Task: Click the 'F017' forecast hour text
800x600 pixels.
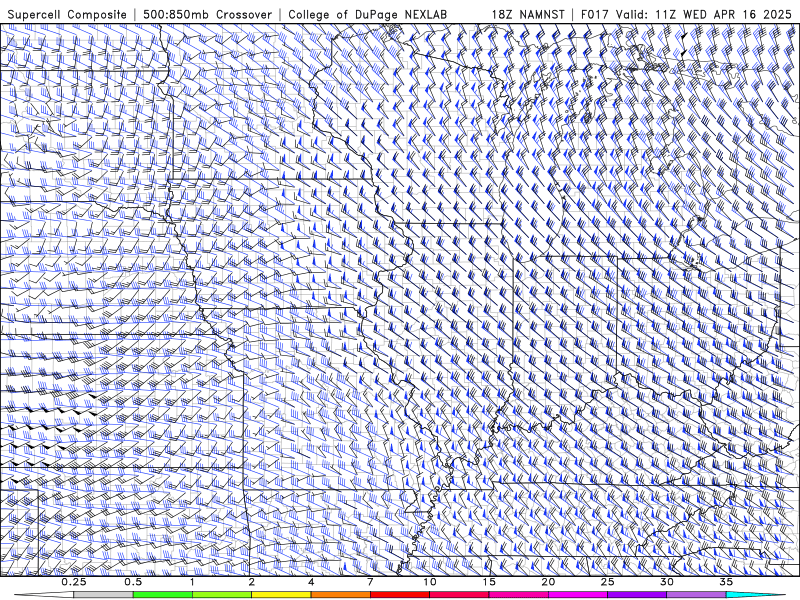Action: coord(595,14)
